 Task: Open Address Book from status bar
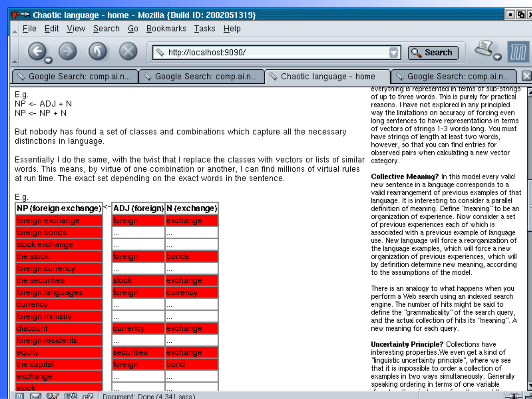[71, 396]
